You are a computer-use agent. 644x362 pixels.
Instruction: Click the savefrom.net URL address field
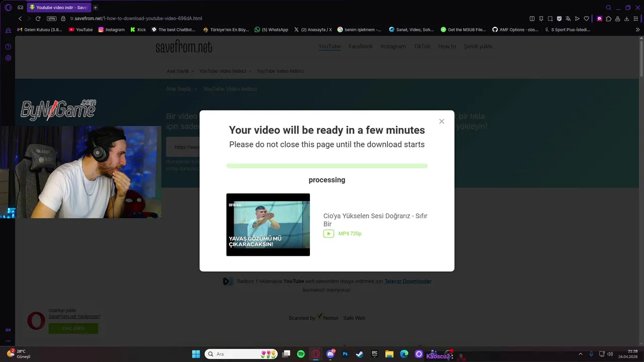(136, 19)
